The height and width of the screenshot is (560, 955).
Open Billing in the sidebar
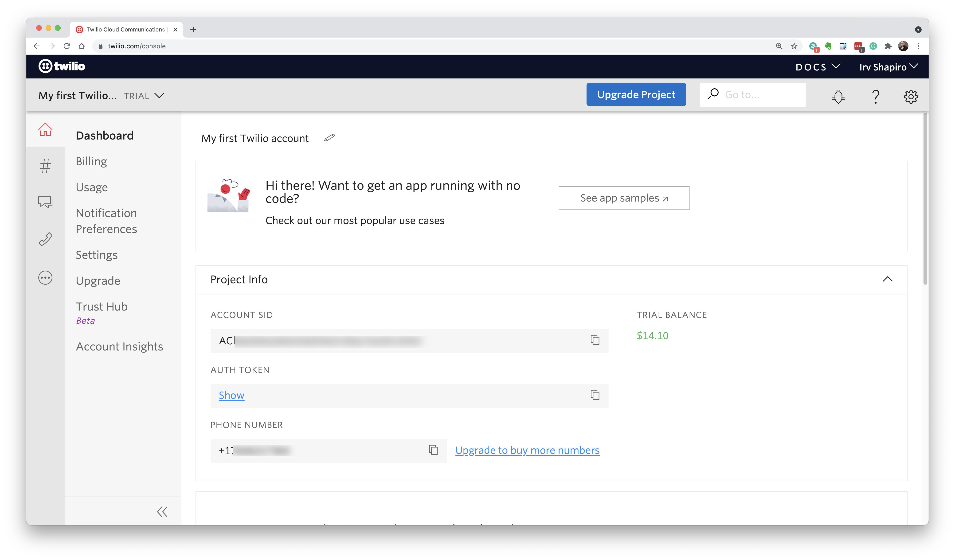pos(91,161)
